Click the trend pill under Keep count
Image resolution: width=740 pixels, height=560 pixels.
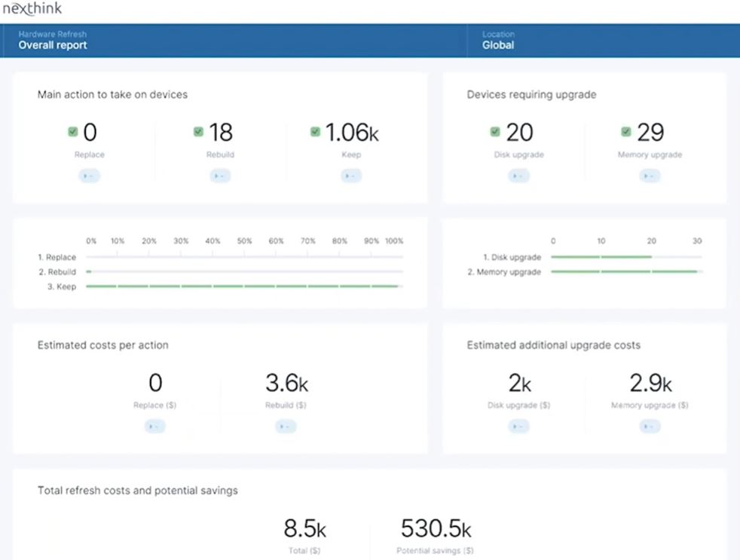coord(351,176)
